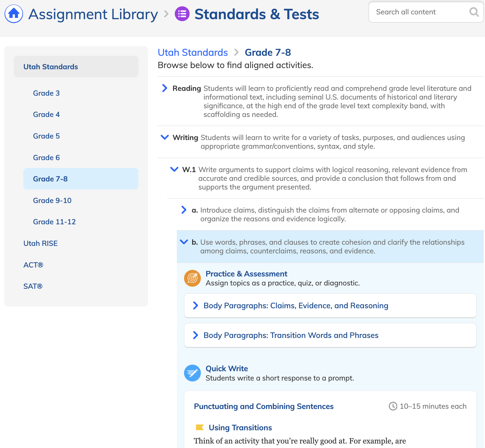Click the blue Quick Write pencil icon
Screen dimensions: 485x448
pyautogui.click(x=192, y=373)
